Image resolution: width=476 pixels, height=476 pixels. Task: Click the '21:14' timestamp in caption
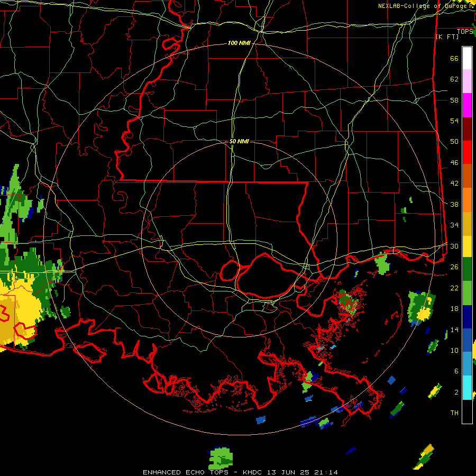click(325, 472)
